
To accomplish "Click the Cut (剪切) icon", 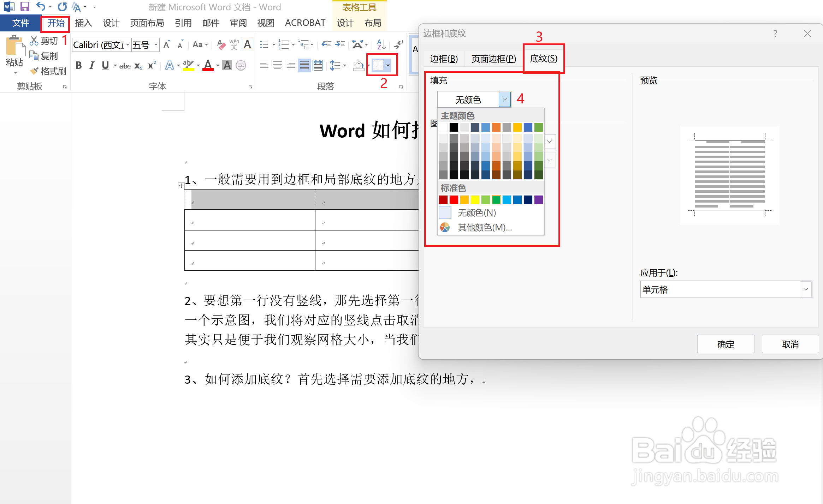I will [34, 40].
